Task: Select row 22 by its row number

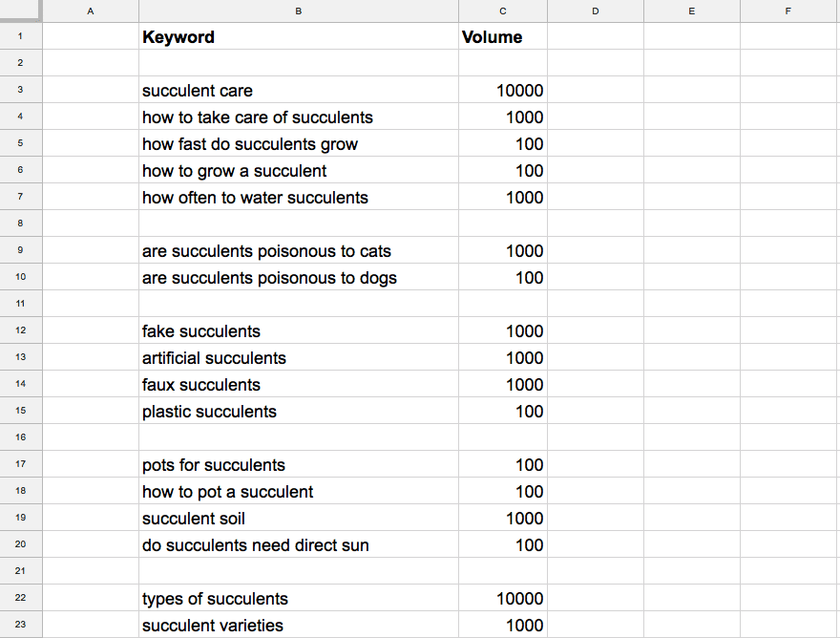Action: click(19, 598)
